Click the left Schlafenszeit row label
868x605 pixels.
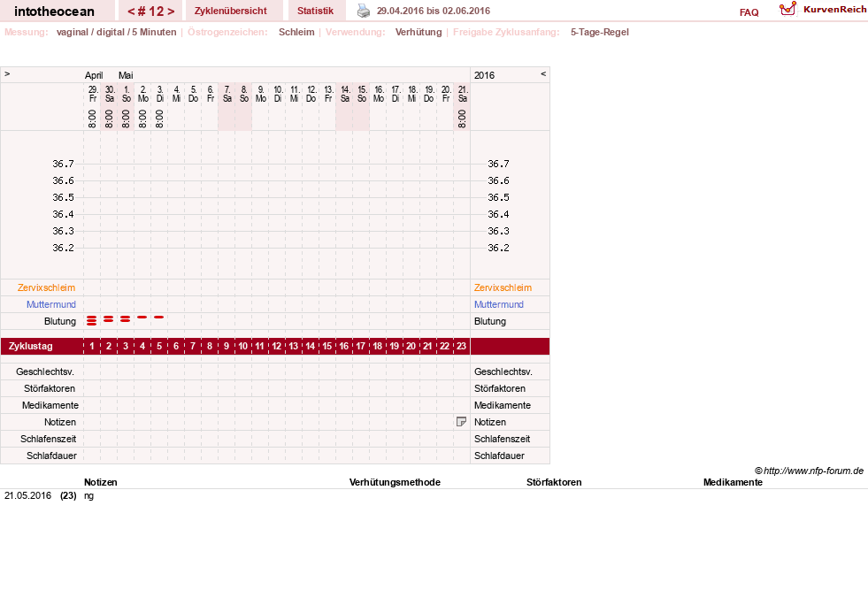(x=48, y=439)
